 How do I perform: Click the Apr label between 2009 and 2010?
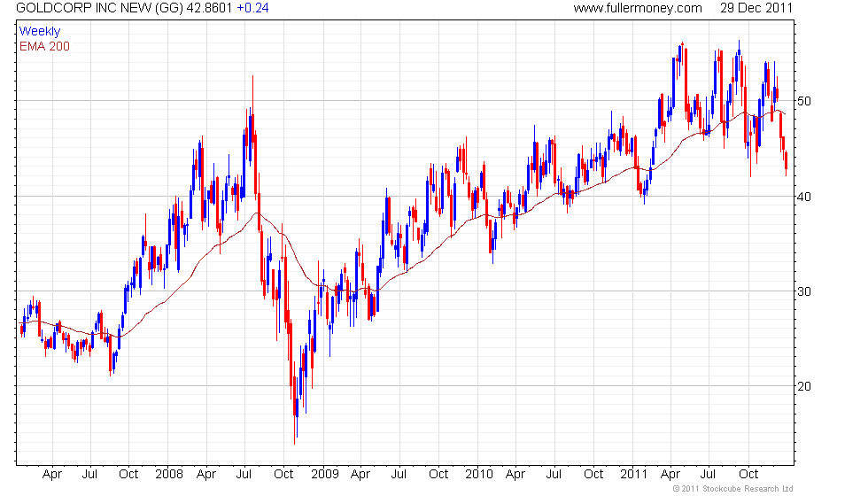coord(360,475)
